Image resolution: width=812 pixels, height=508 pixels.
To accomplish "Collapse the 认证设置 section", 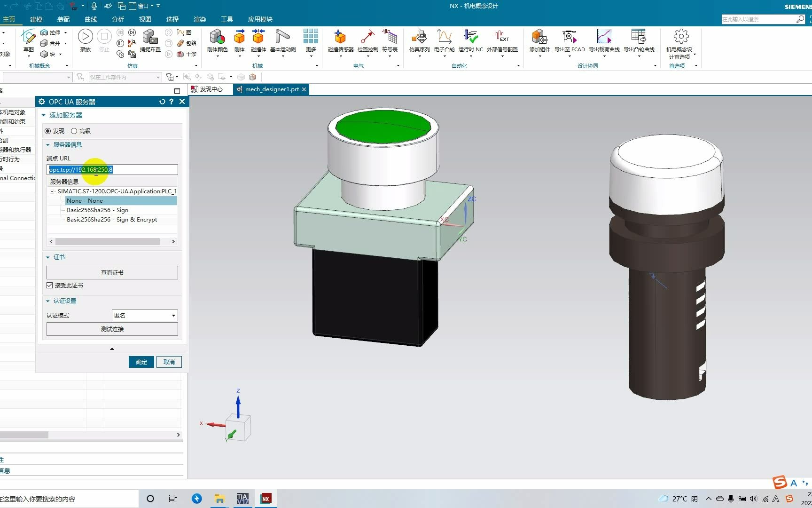I will (48, 301).
